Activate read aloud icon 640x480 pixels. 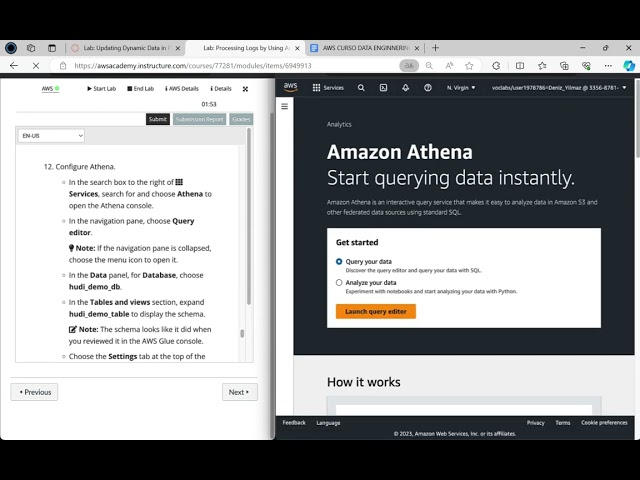click(x=449, y=65)
